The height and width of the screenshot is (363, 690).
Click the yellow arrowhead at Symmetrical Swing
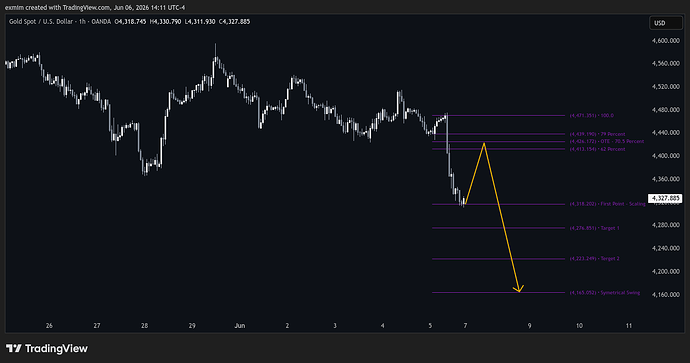[x=519, y=290]
